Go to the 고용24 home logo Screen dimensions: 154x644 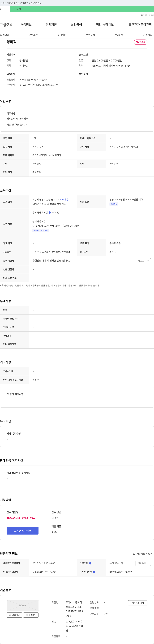point(6,24)
